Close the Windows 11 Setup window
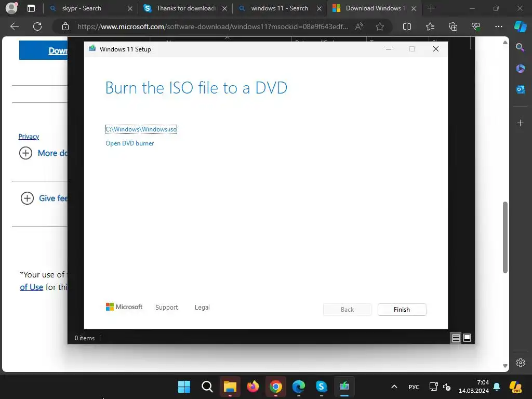 tap(436, 49)
